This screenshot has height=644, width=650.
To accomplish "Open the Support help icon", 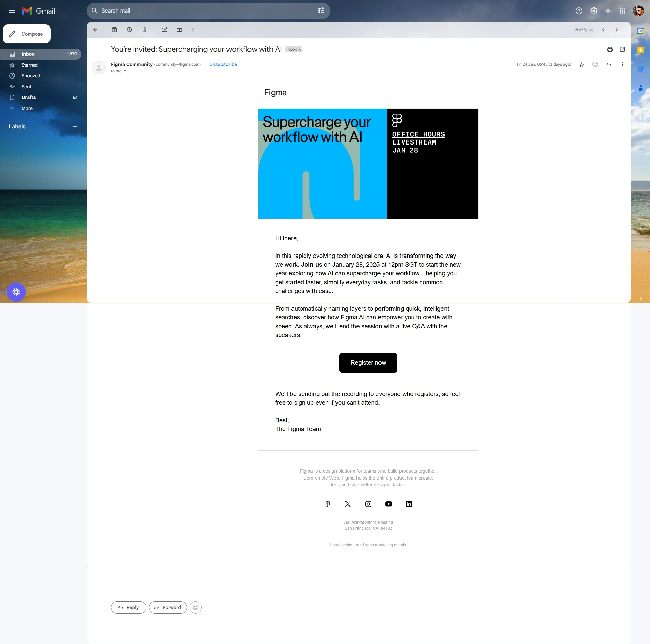I will point(579,11).
